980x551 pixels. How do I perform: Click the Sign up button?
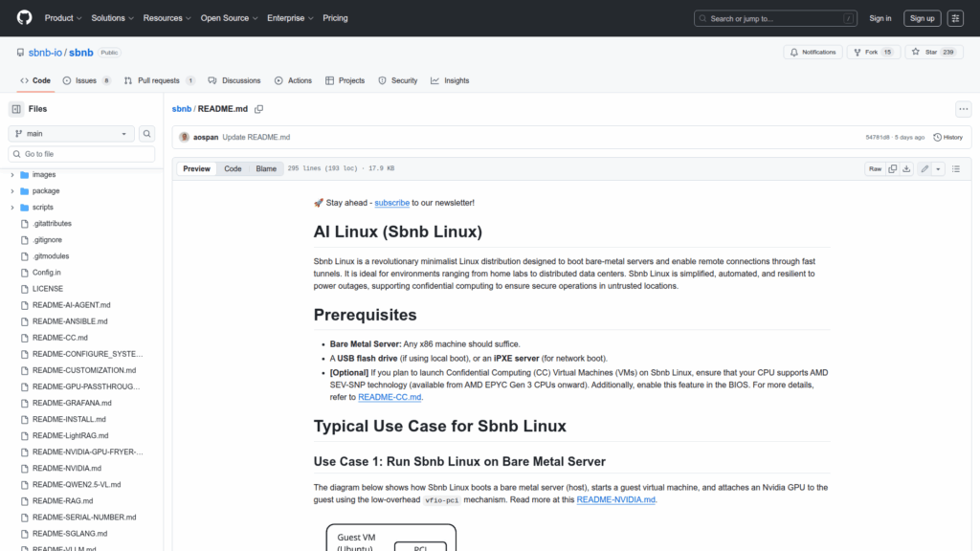[922, 19]
